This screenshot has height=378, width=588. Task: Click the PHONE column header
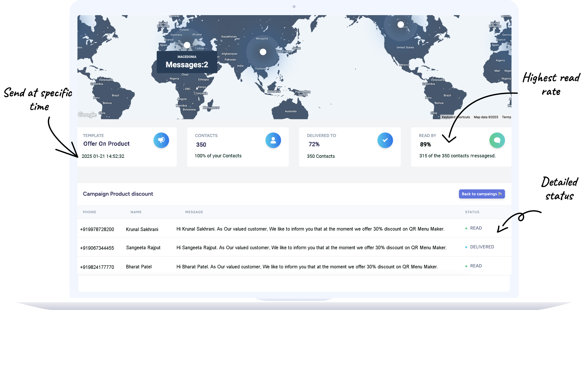(x=89, y=212)
